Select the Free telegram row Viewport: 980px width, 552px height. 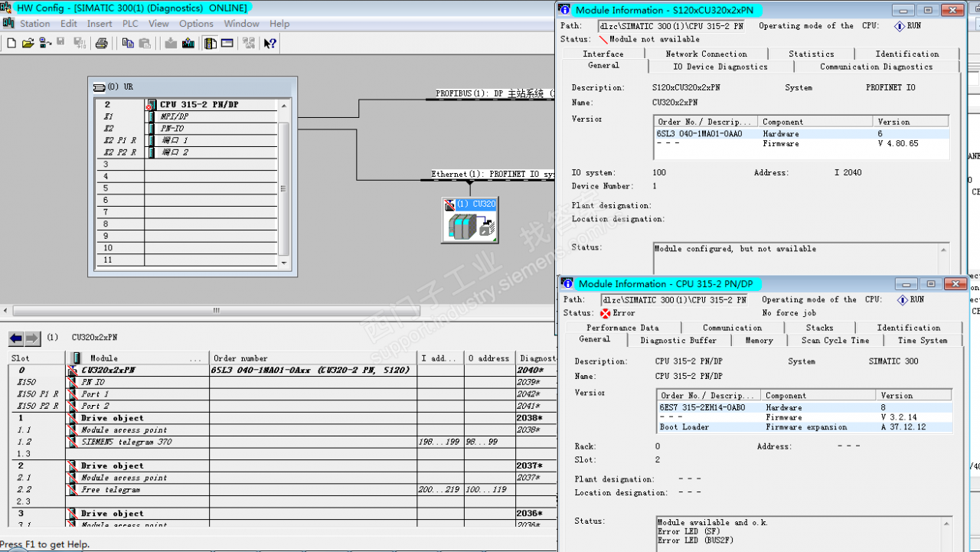[x=283, y=490]
